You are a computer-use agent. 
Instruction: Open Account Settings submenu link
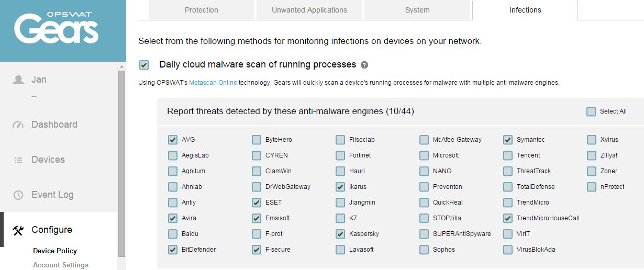click(61, 265)
